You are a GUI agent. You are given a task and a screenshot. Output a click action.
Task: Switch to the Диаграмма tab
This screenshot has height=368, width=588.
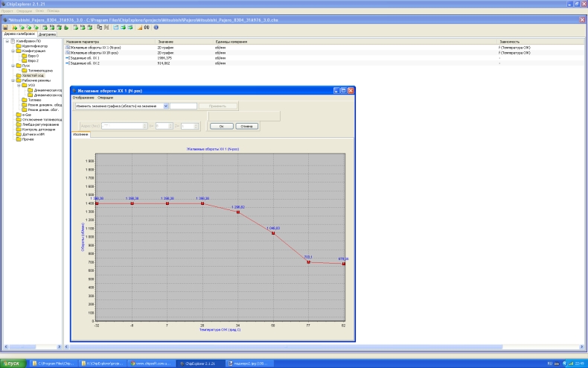point(46,34)
